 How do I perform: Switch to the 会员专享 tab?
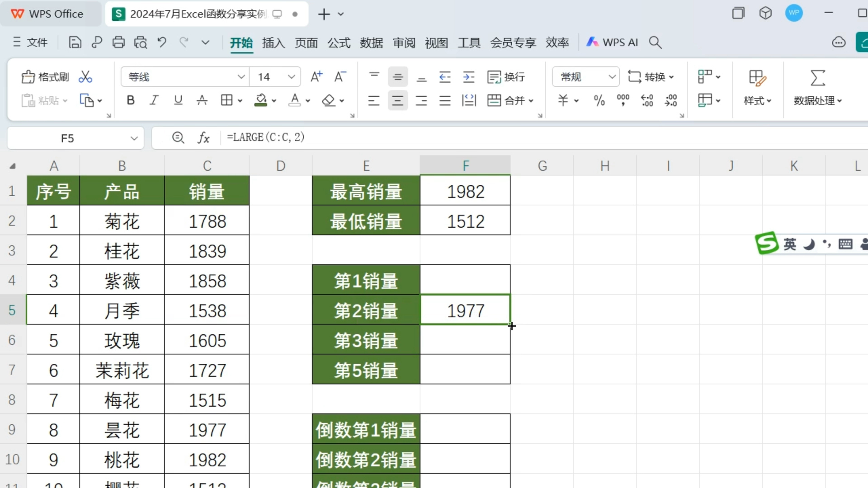click(513, 42)
